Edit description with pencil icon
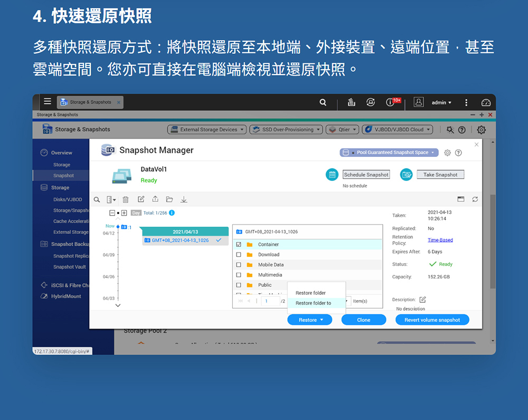The image size is (528, 420). 422,300
